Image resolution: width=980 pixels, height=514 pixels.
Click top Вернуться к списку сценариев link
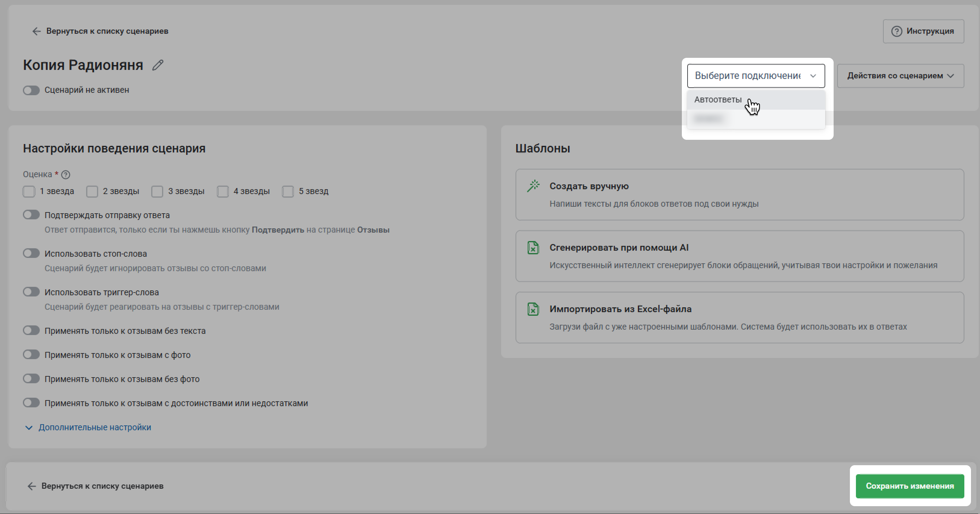click(x=100, y=31)
